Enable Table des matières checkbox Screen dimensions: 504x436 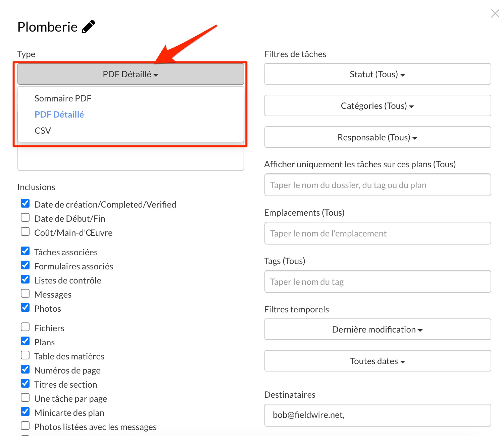25,355
